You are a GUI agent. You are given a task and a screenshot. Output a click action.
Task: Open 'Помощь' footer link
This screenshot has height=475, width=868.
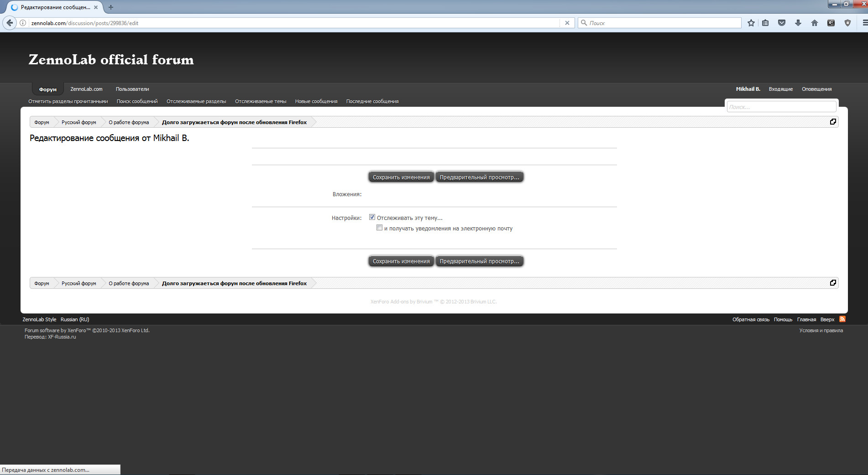(x=783, y=319)
